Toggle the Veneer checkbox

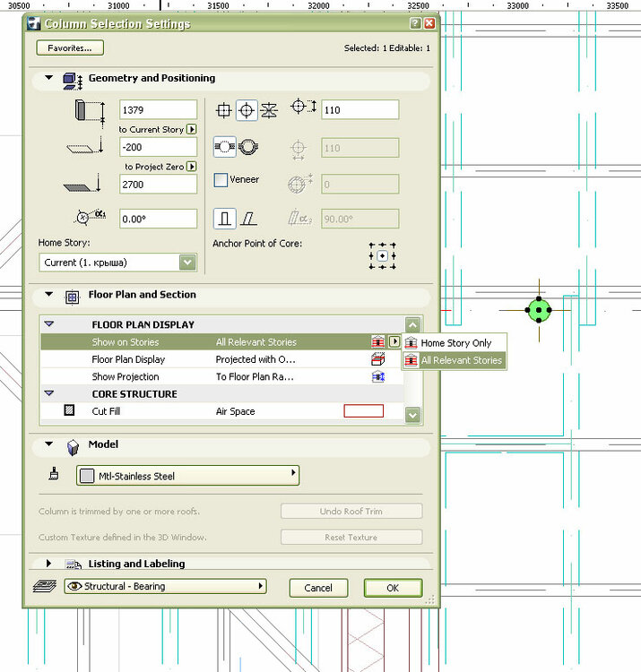click(221, 180)
